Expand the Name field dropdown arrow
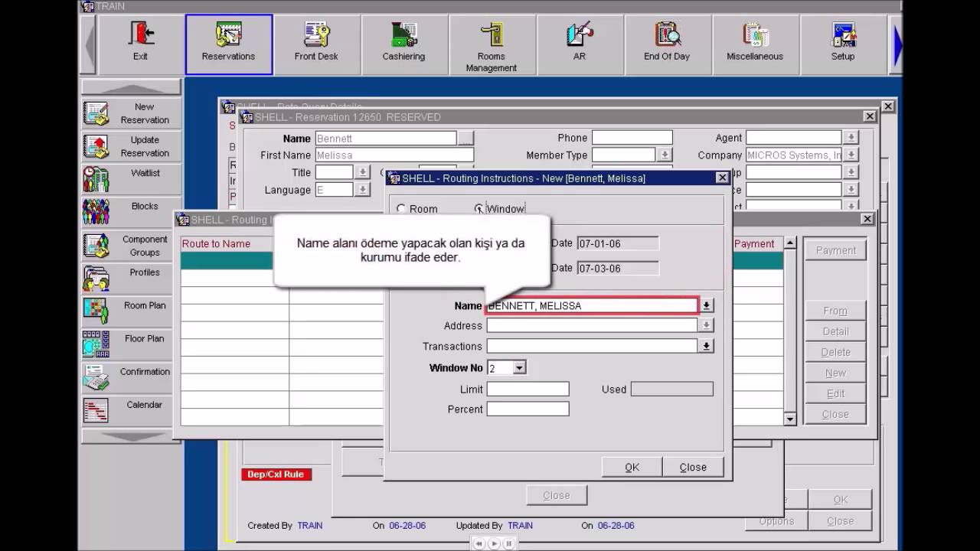Image resolution: width=980 pixels, height=551 pixels. (x=706, y=305)
